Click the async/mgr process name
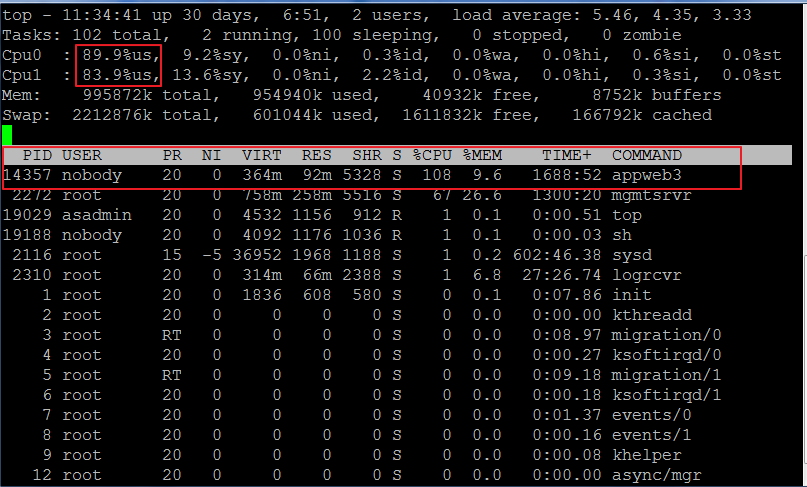 [x=657, y=475]
